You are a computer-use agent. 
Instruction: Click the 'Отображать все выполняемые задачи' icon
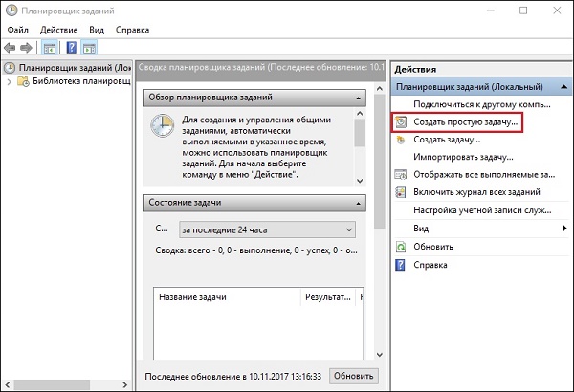(x=401, y=175)
